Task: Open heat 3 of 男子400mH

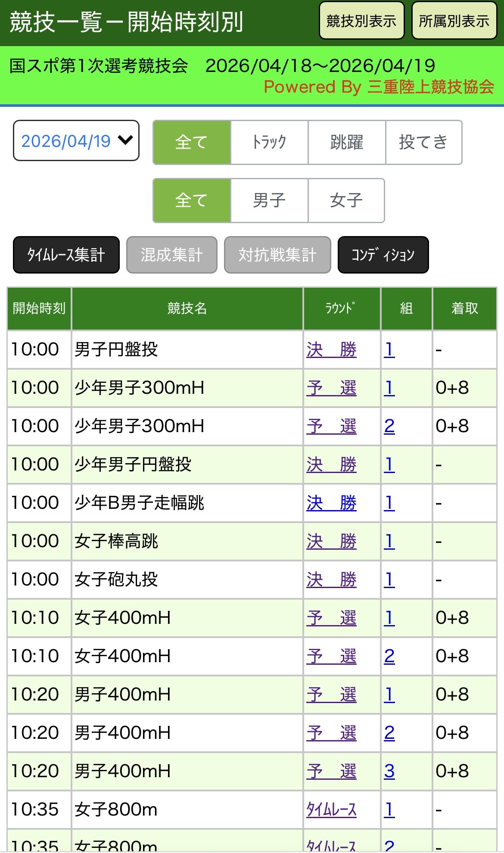Action: pyautogui.click(x=389, y=771)
